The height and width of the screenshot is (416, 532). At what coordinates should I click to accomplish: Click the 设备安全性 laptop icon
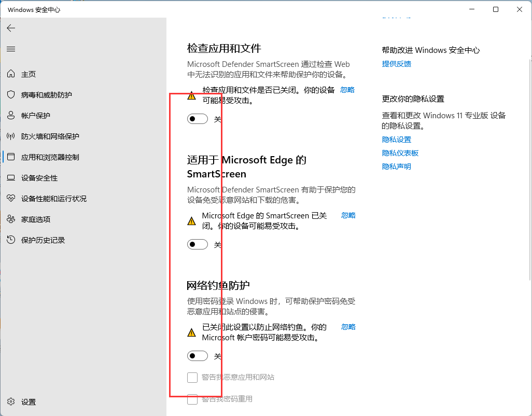click(x=11, y=178)
